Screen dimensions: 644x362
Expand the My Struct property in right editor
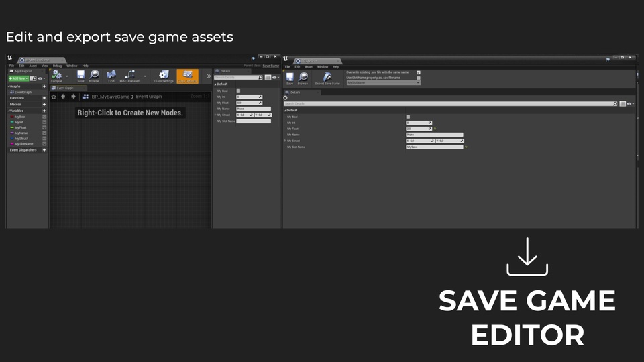click(284, 141)
